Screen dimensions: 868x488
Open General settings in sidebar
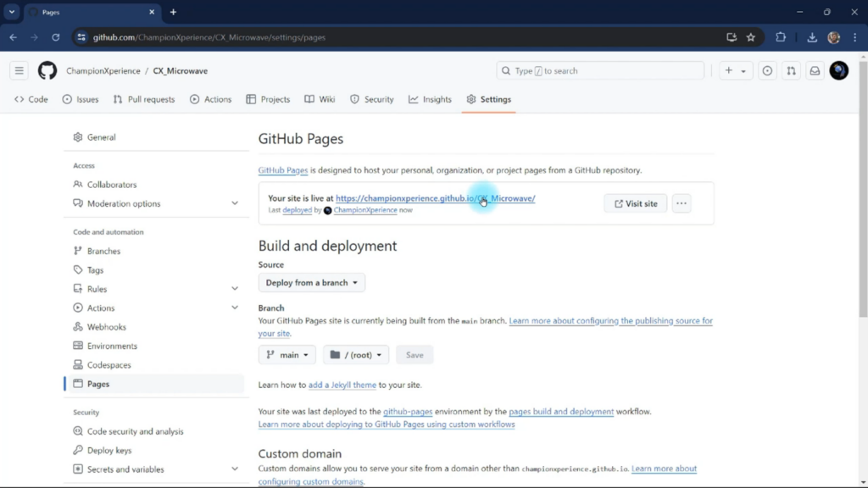(102, 137)
